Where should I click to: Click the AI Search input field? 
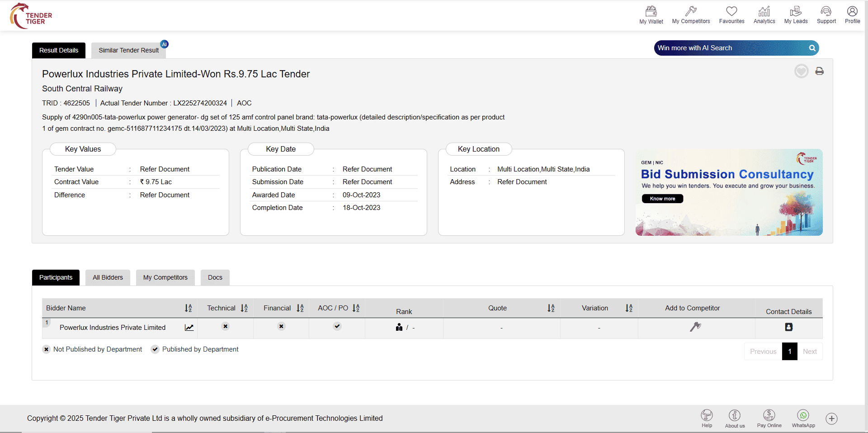730,48
